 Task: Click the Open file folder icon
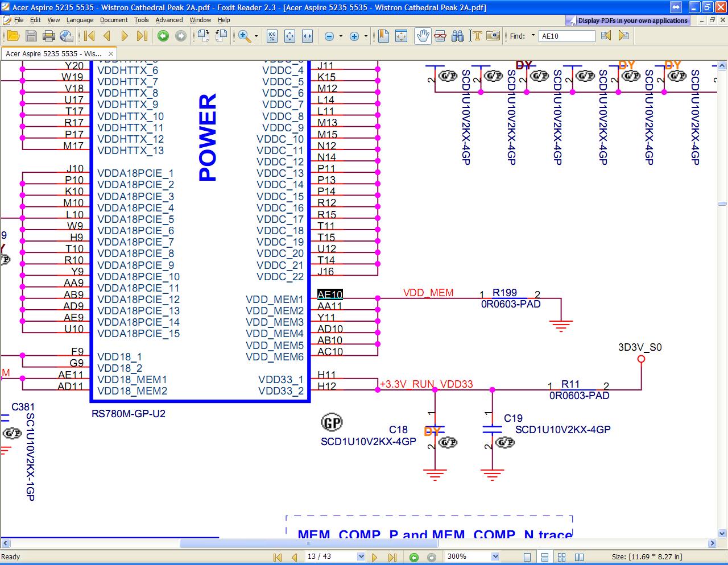pos(13,36)
